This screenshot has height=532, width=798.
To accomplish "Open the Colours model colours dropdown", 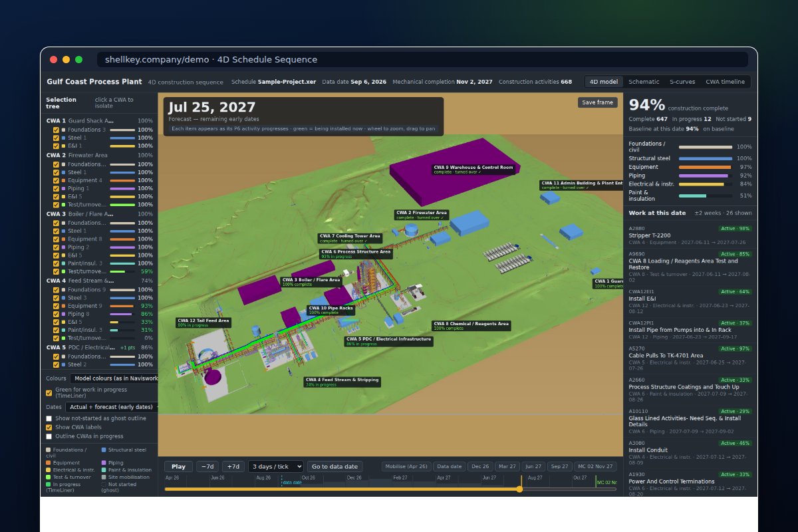I will [x=114, y=378].
